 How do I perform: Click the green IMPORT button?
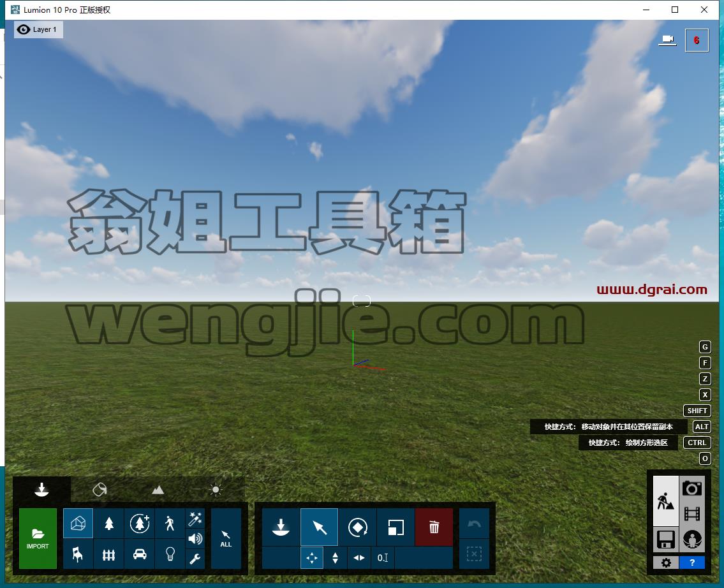point(38,539)
